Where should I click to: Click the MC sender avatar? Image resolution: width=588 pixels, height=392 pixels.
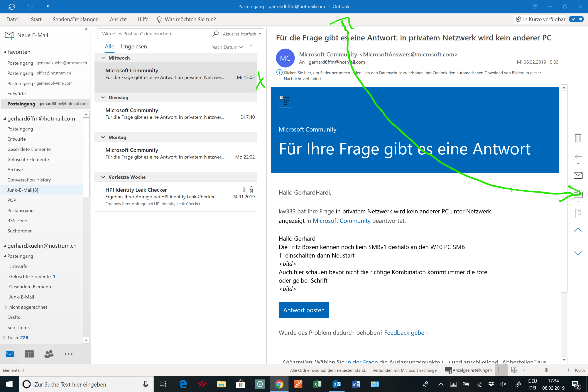[285, 58]
